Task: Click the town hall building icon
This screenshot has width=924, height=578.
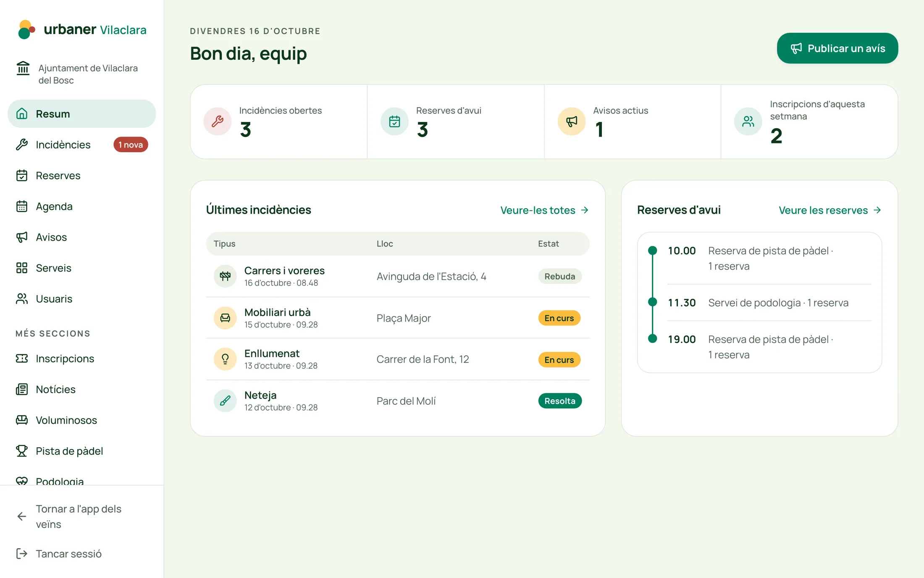Action: click(x=23, y=68)
